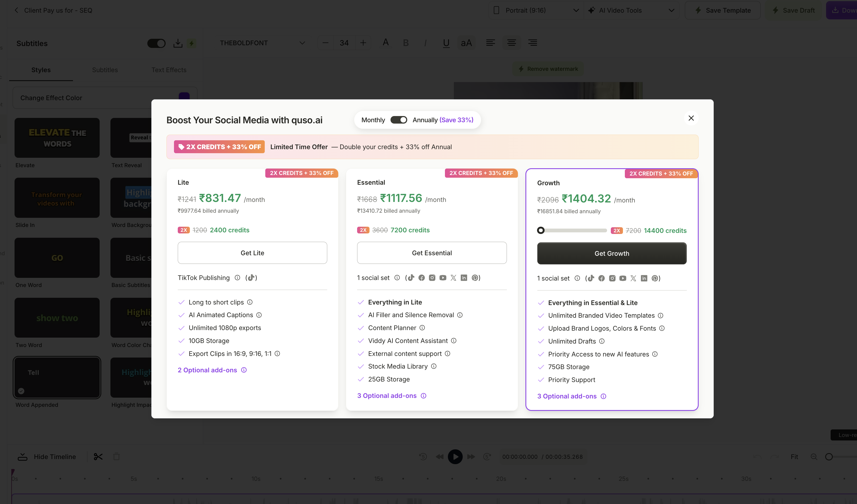Adjust the Growth plan credits slider handle
Viewport: 857px width, 504px height.
coord(541,230)
